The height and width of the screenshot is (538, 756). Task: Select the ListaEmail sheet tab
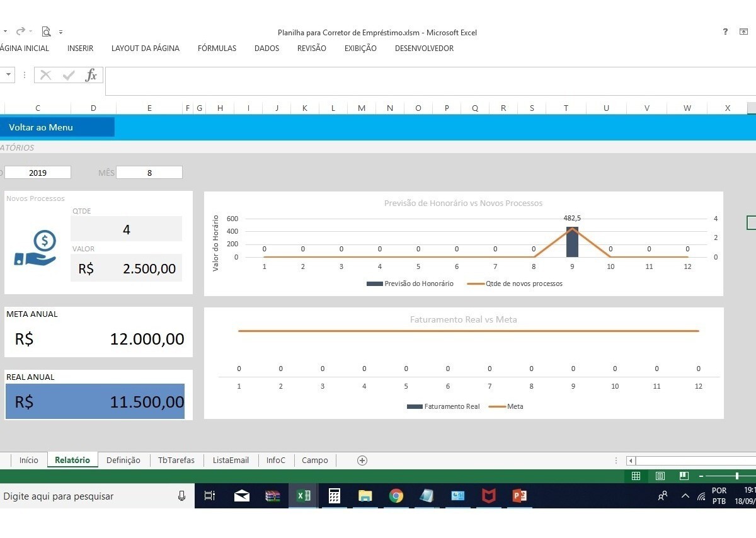[x=231, y=461]
